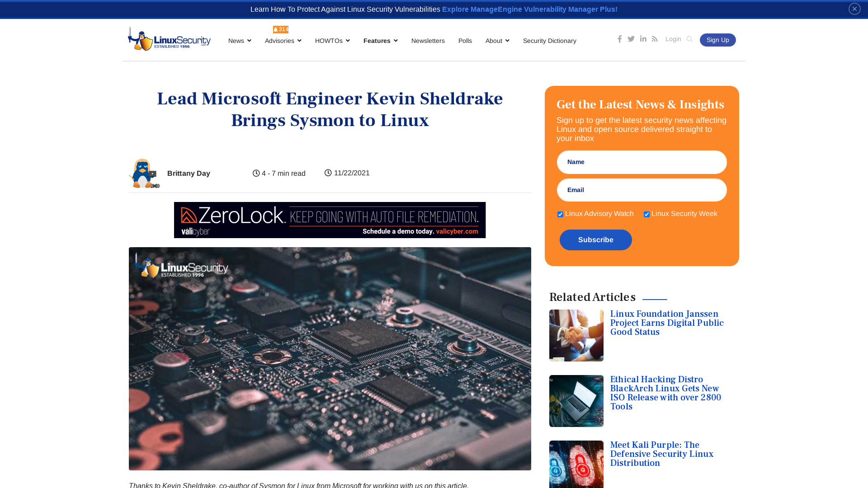Click the laptop thumbnail for BlackArch article
This screenshot has width=868, height=488.
tap(576, 401)
